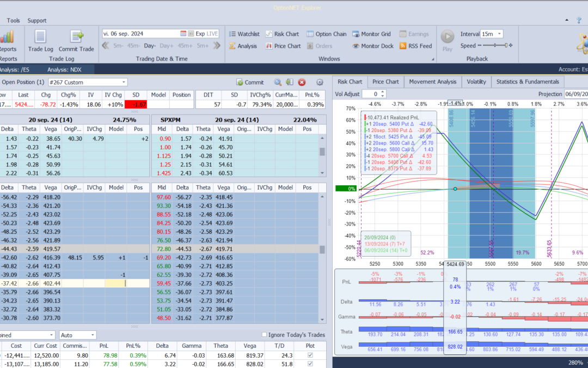The image size is (588, 368).
Task: Expand the Interval 15m dropdown
Action: click(x=499, y=34)
